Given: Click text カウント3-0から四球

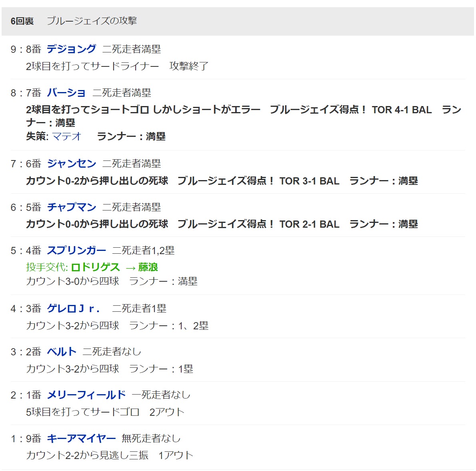Looking at the screenshot, I should [x=72, y=281].
